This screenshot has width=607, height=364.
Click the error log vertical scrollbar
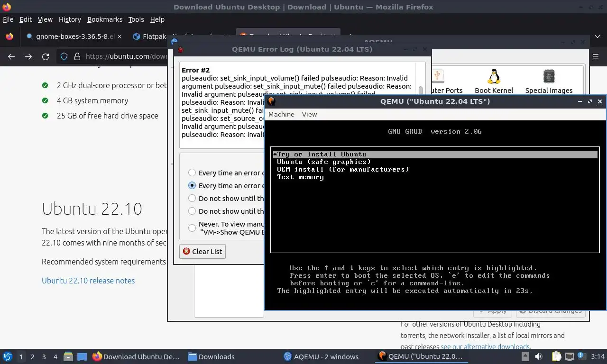tap(421, 91)
